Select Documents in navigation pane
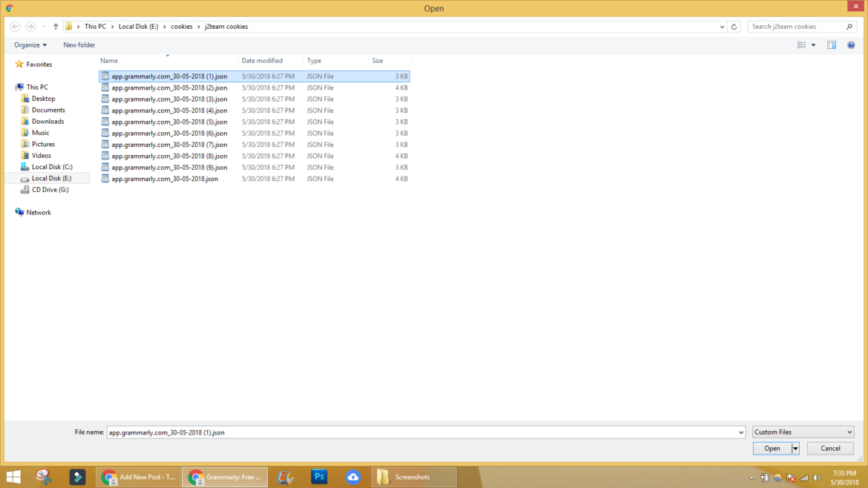Viewport: 868px width, 488px height. point(48,110)
